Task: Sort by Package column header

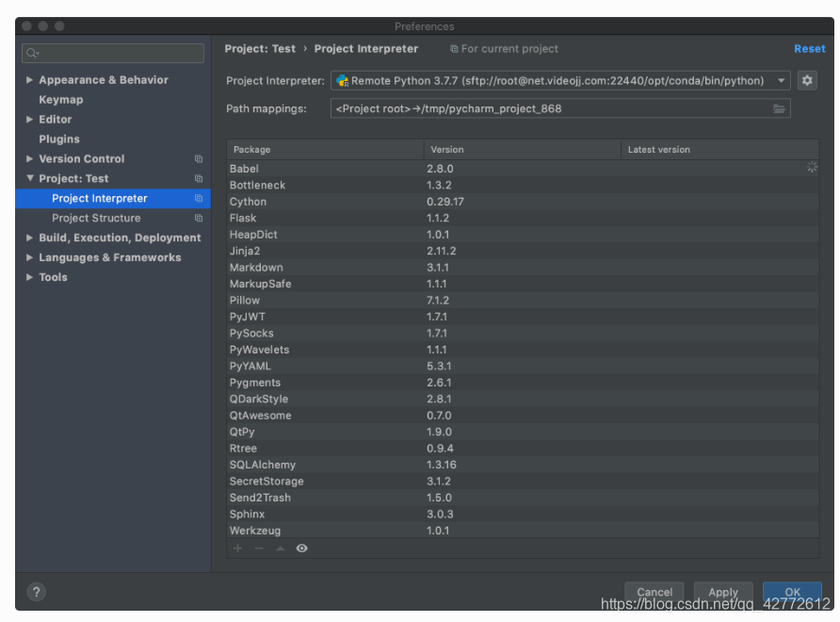Action: pyautogui.click(x=325, y=150)
